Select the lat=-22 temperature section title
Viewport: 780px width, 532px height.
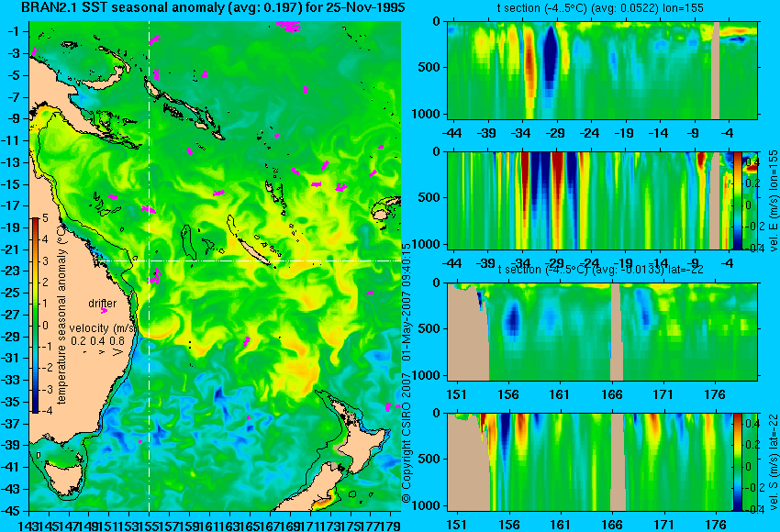[x=600, y=269]
